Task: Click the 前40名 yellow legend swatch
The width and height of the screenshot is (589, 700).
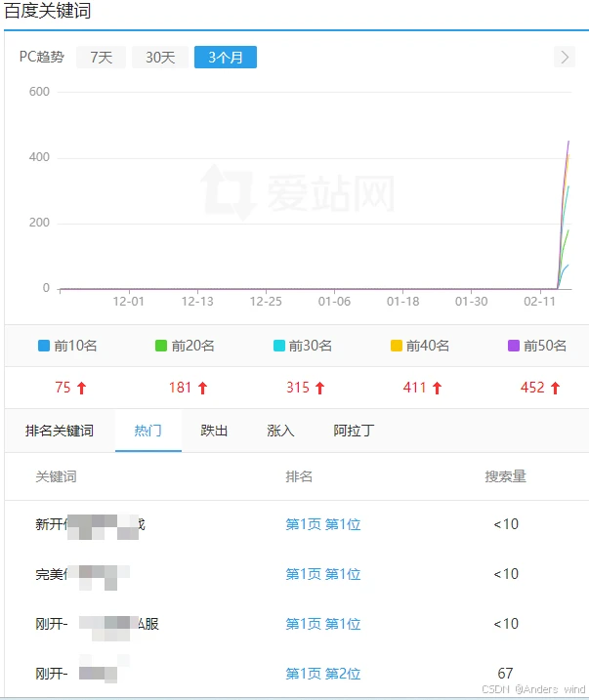Action: (x=397, y=346)
